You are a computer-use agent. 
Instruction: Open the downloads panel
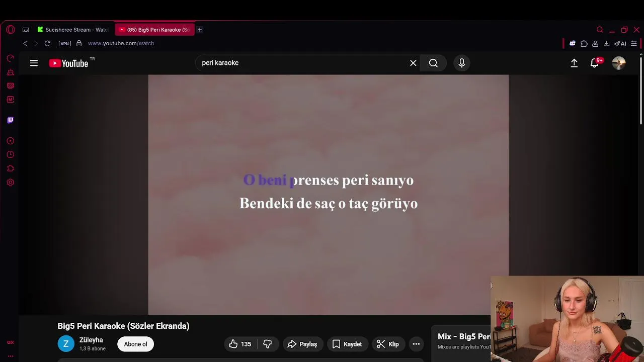(606, 43)
